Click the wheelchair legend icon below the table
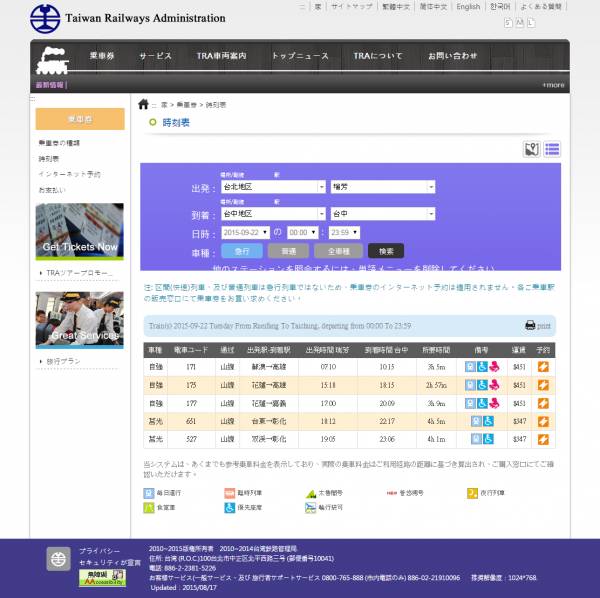The image size is (600, 598). (229, 508)
